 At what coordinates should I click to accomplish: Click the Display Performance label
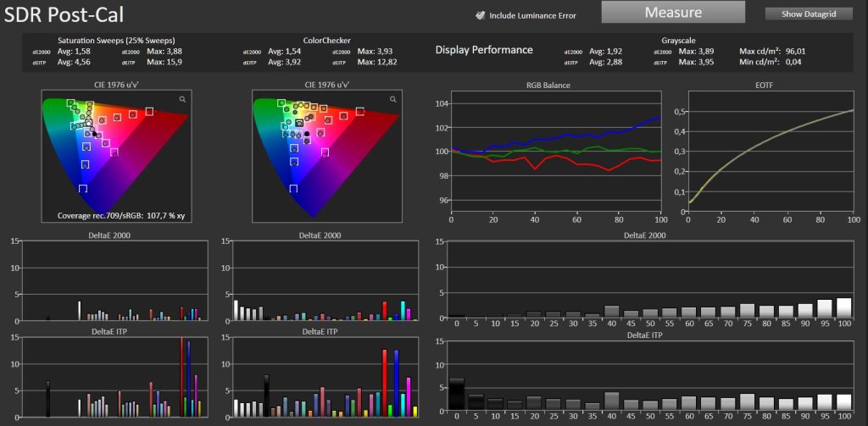(484, 50)
